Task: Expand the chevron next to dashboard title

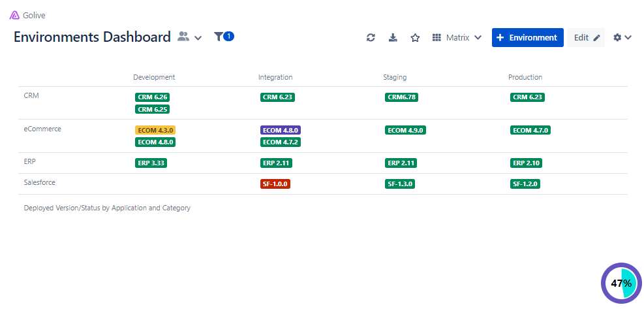Action: (198, 38)
